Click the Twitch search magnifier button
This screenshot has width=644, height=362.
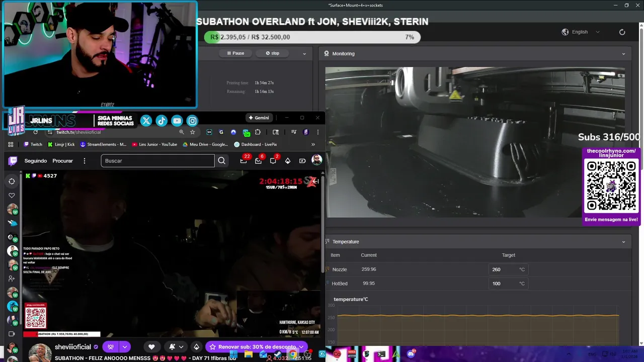(x=221, y=161)
